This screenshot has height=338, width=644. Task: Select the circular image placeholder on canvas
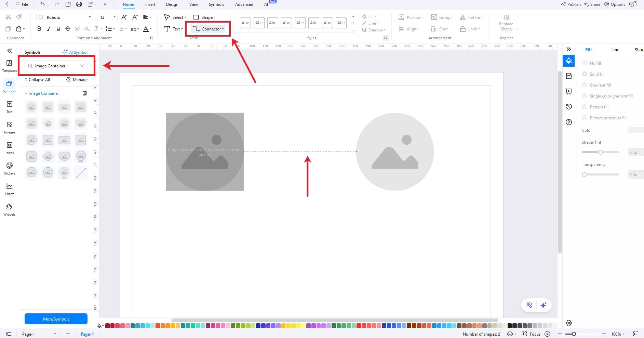coord(395,152)
